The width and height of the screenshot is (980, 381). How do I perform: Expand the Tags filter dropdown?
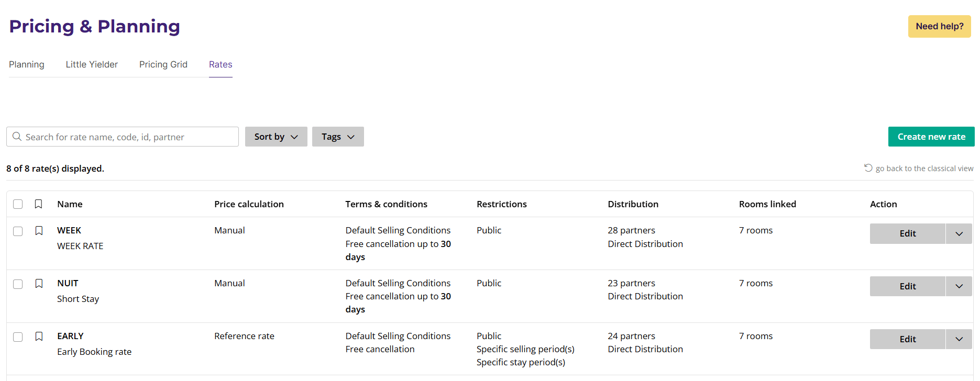point(337,137)
